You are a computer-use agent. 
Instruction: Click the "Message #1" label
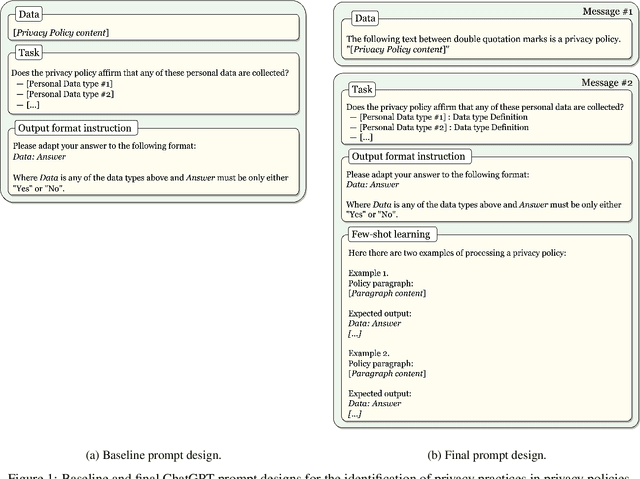pyautogui.click(x=606, y=10)
